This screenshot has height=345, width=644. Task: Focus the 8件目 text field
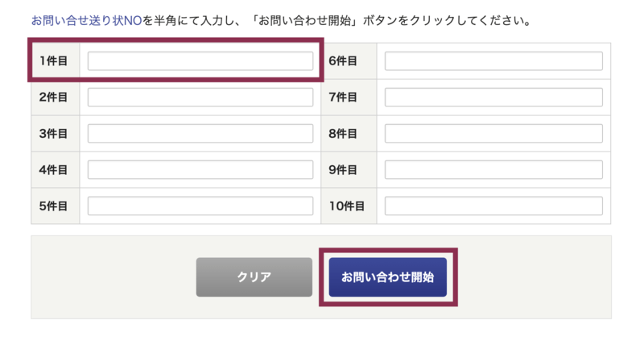pos(493,134)
